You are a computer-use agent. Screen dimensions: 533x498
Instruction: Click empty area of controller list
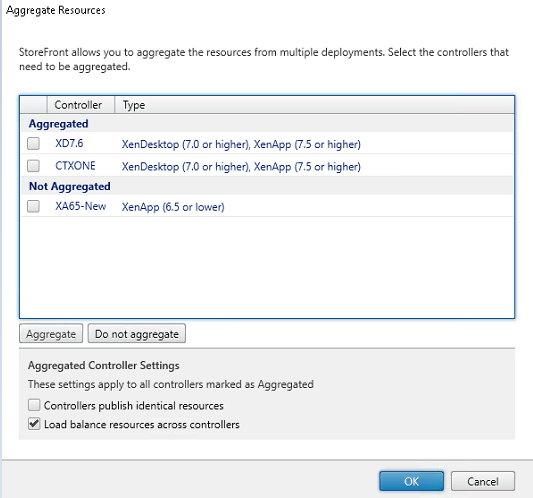click(x=267, y=267)
